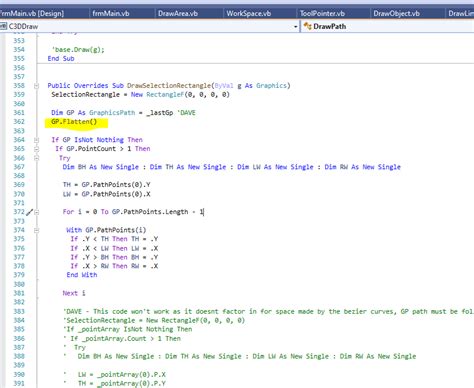The width and height of the screenshot is (474, 388).
Task: Switch to the frmMain.vb [Design] tab
Action: (x=32, y=13)
